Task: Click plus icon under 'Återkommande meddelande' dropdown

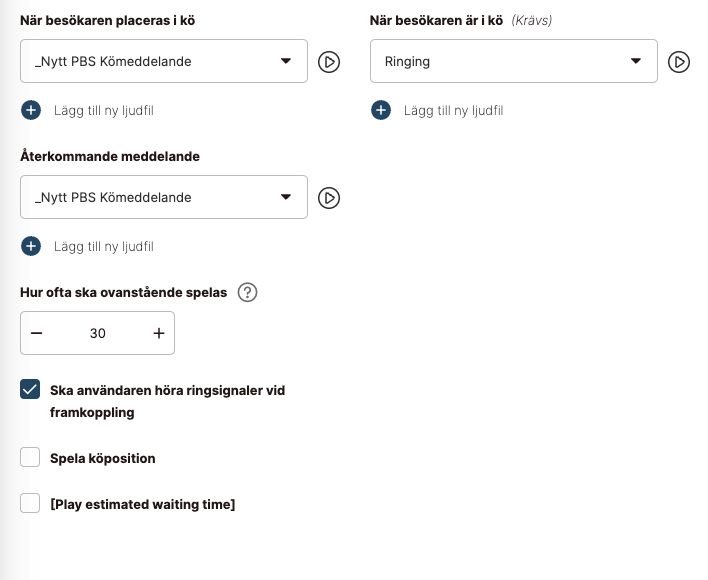Action: click(31, 246)
